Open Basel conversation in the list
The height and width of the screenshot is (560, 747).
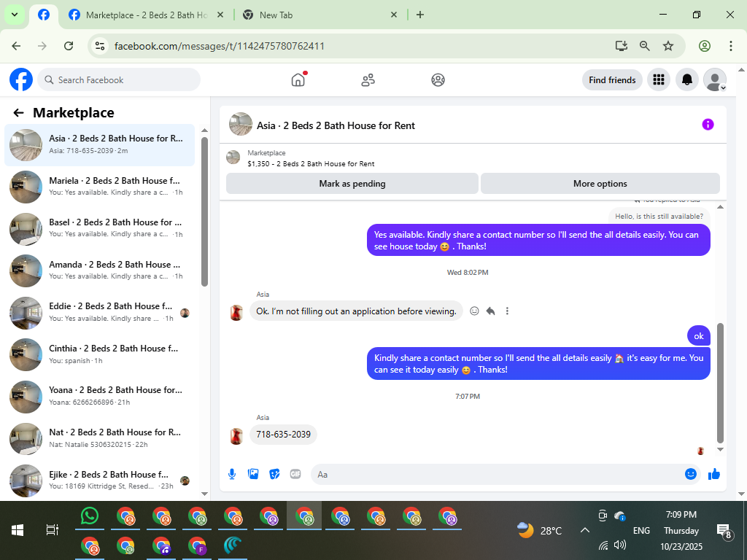(x=99, y=228)
